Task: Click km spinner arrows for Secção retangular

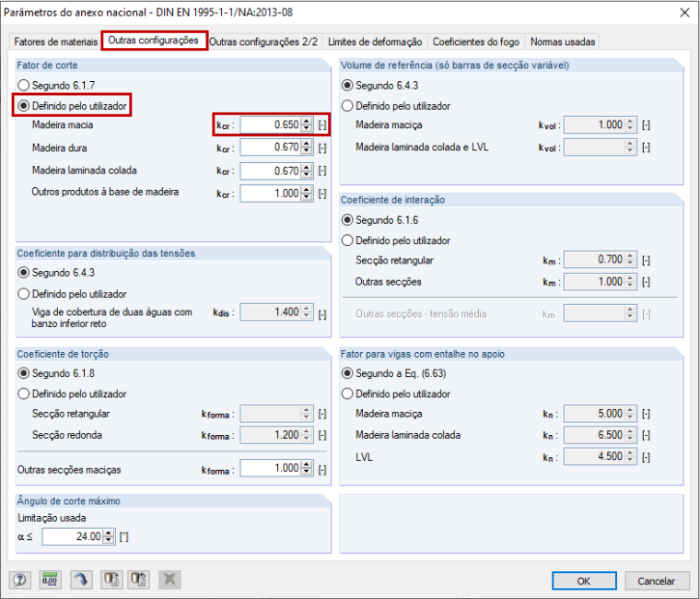Action: [x=630, y=260]
